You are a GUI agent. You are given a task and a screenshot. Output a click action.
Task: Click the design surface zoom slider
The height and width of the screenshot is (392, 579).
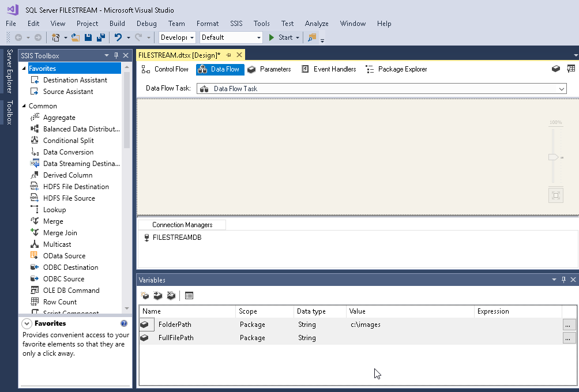(553, 157)
